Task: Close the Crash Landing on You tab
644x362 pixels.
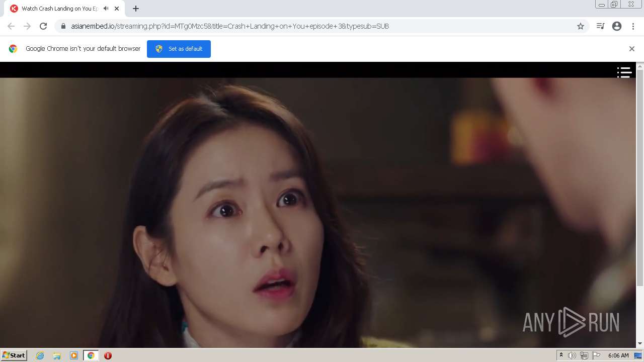Action: coord(117,9)
